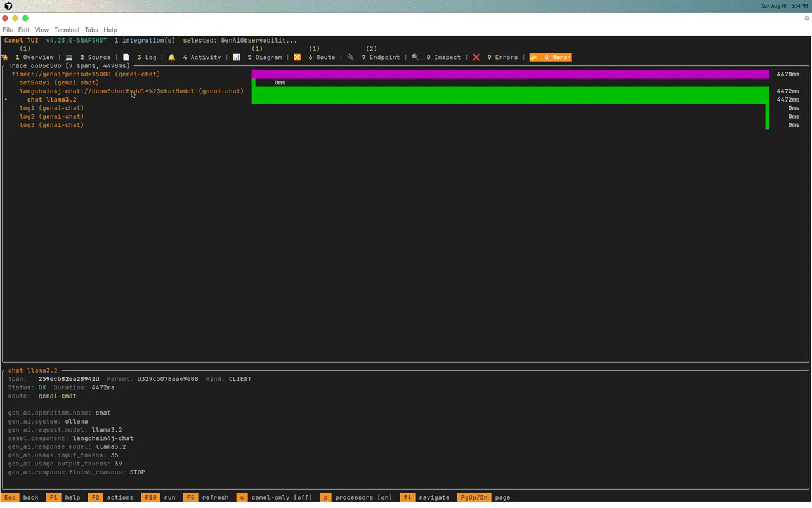Click the system clock showing 3:34 PM
The image size is (812, 508).
799,6
